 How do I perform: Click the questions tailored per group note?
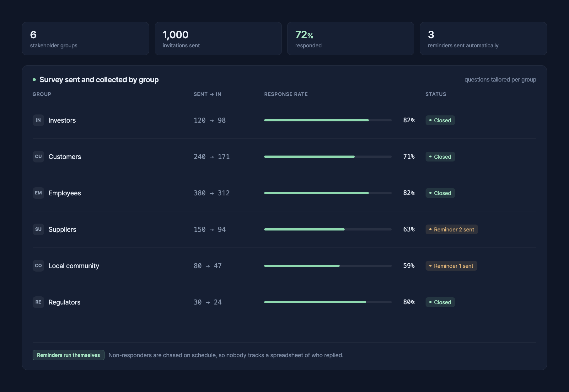tap(500, 80)
